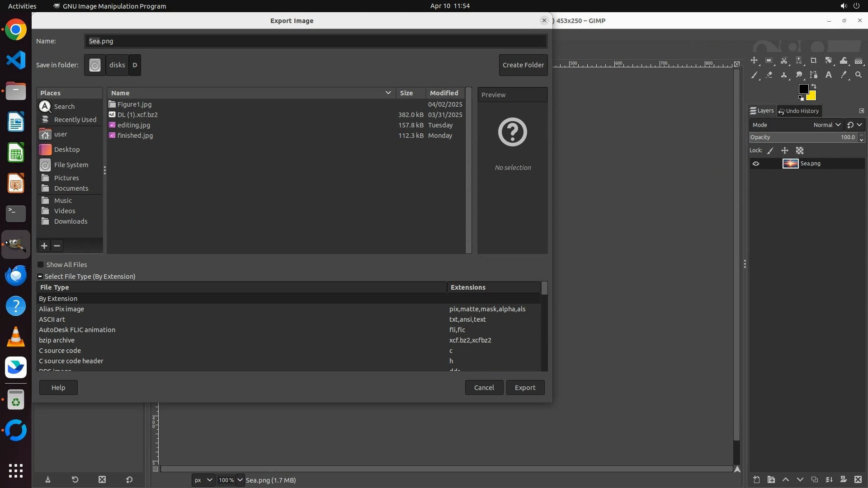Open the yellow background color swatch

coord(812,96)
